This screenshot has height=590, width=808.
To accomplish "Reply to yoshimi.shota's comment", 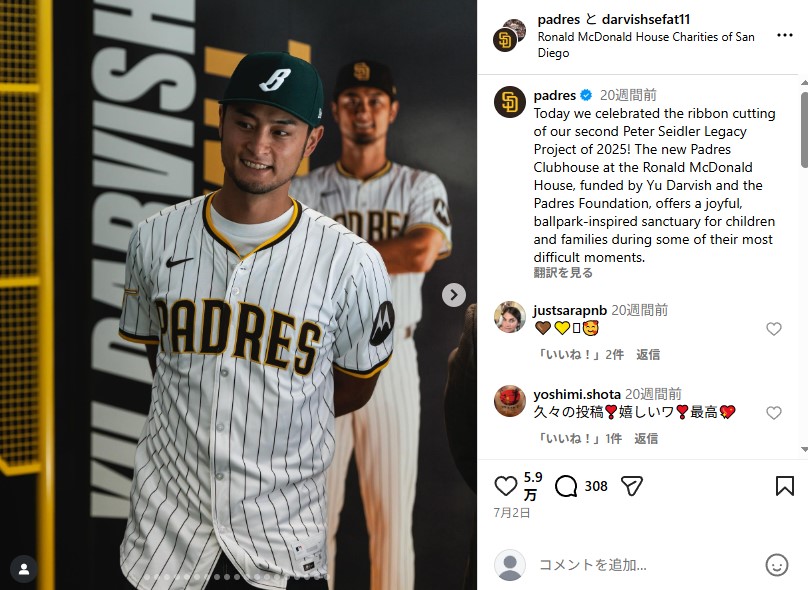I will 646,439.
